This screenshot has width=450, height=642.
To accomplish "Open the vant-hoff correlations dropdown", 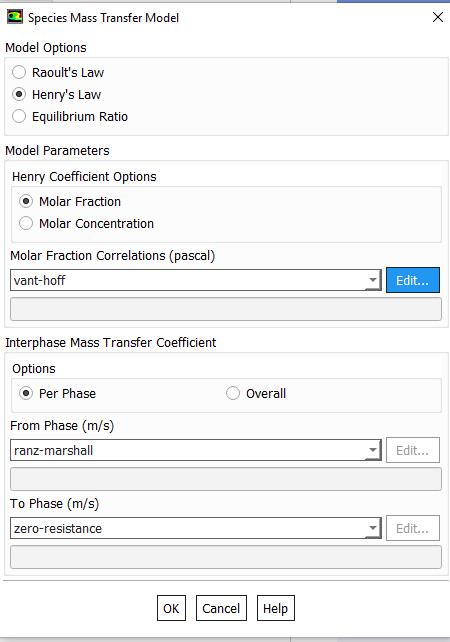I will point(196,280).
